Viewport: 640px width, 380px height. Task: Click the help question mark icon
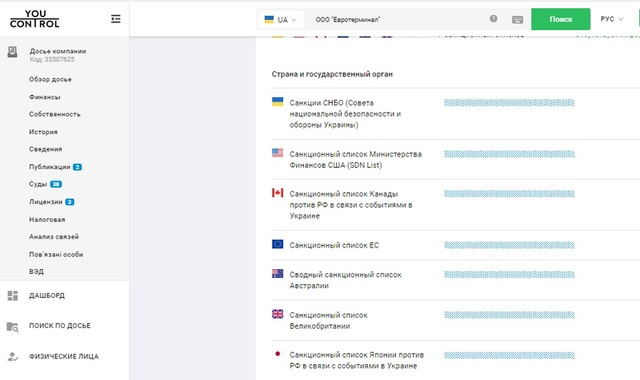493,18
